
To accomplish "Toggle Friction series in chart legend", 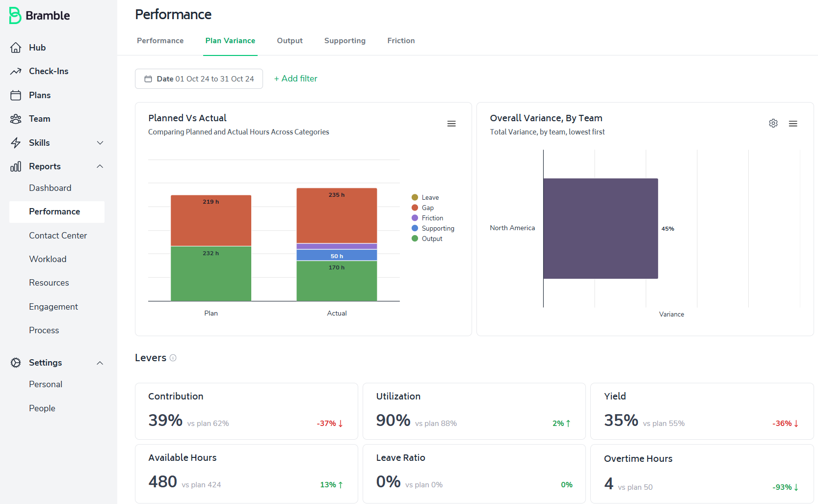I will pyautogui.click(x=427, y=218).
